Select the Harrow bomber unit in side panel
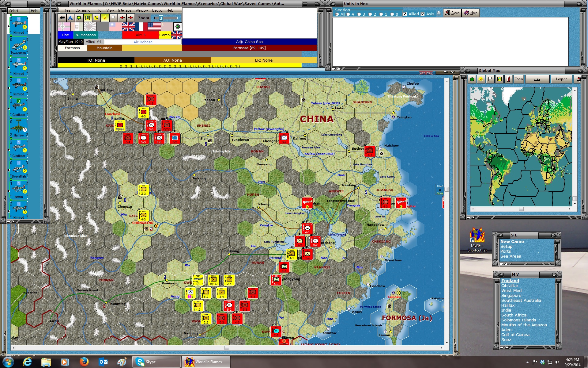Screen dimensions: 588x368 click(x=19, y=128)
